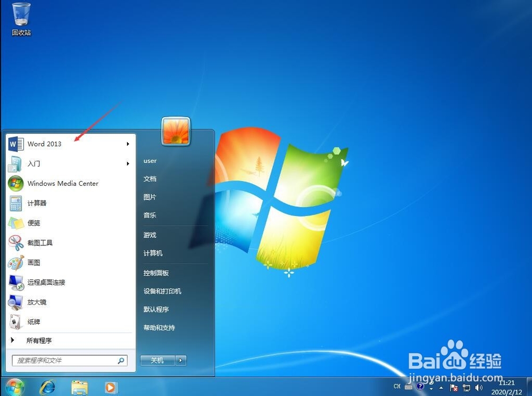Open Windows Explorer folder on taskbar
Viewport: 532px width, 396px height.
click(x=79, y=387)
